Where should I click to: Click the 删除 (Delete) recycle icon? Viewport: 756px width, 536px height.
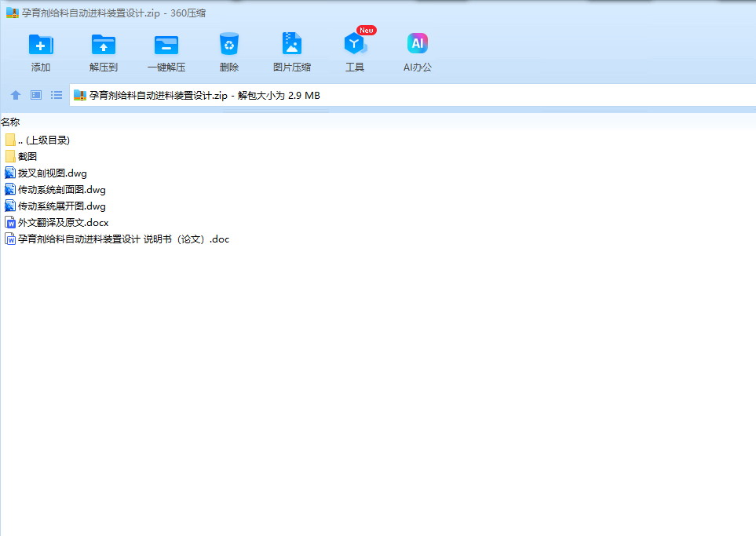(x=229, y=44)
